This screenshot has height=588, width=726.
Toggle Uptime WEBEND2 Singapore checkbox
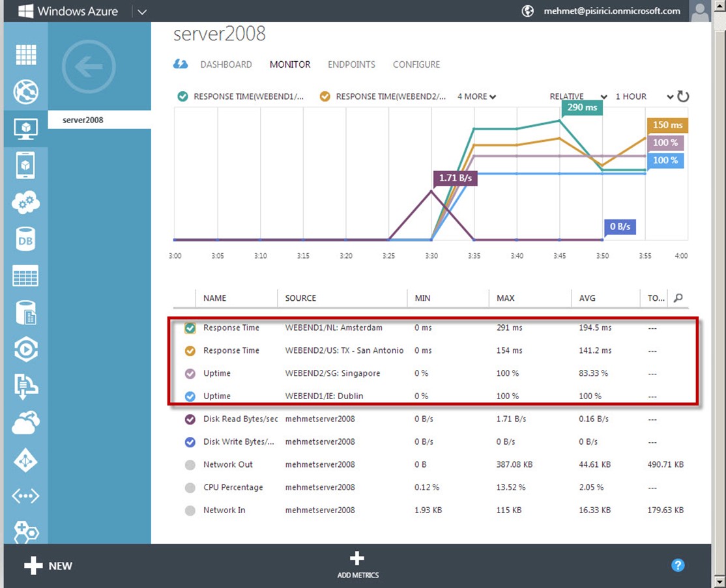click(x=190, y=373)
